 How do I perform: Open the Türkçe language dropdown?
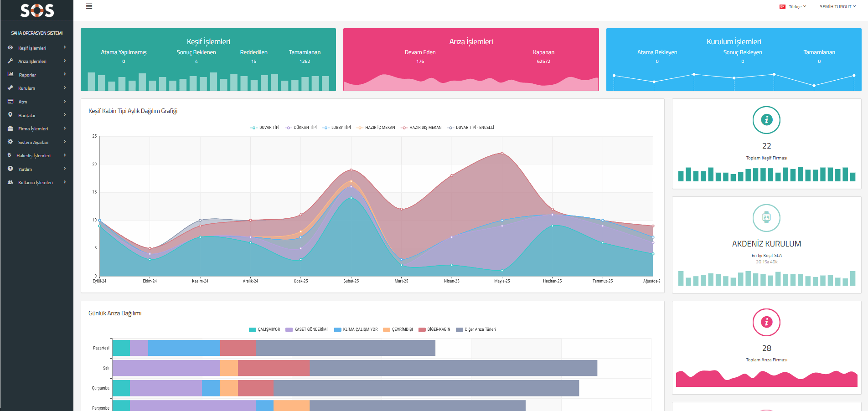click(793, 7)
